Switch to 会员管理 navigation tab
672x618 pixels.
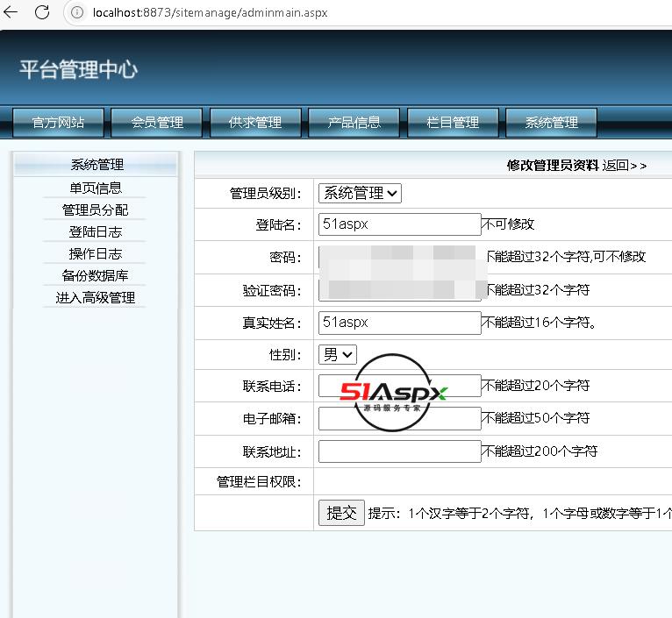click(x=157, y=123)
